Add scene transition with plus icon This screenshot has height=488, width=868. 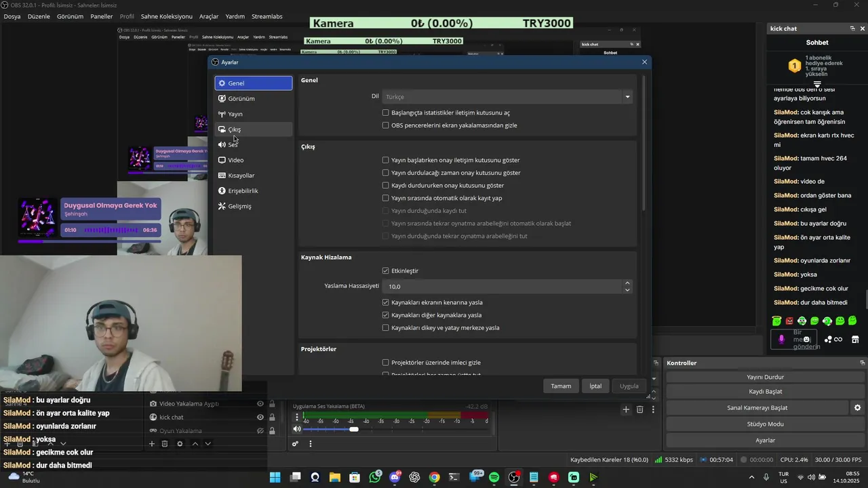pyautogui.click(x=626, y=409)
